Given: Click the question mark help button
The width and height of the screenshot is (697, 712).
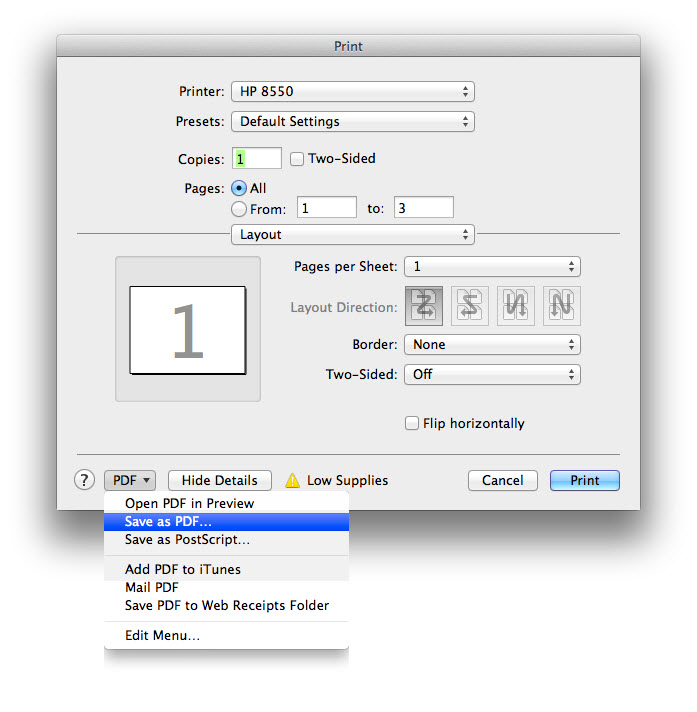Looking at the screenshot, I should (85, 480).
